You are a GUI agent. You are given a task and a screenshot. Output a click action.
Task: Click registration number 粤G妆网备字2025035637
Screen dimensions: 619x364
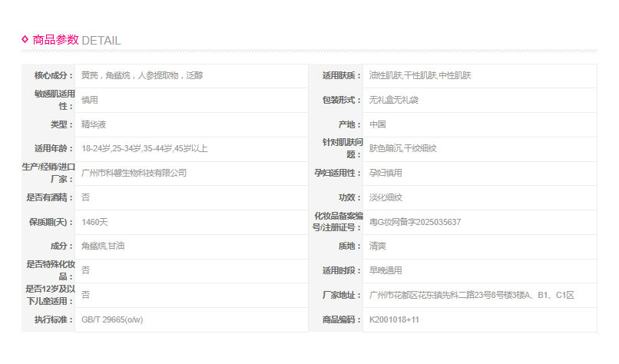pos(415,222)
